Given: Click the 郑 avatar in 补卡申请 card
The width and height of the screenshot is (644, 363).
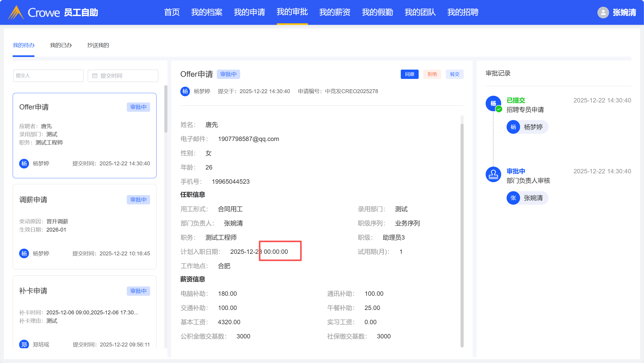Looking at the screenshot, I should point(24,344).
